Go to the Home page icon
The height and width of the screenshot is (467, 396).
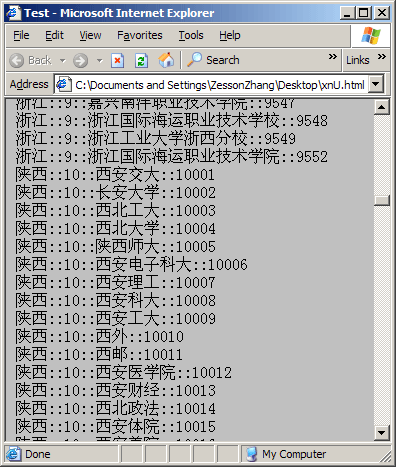166,60
